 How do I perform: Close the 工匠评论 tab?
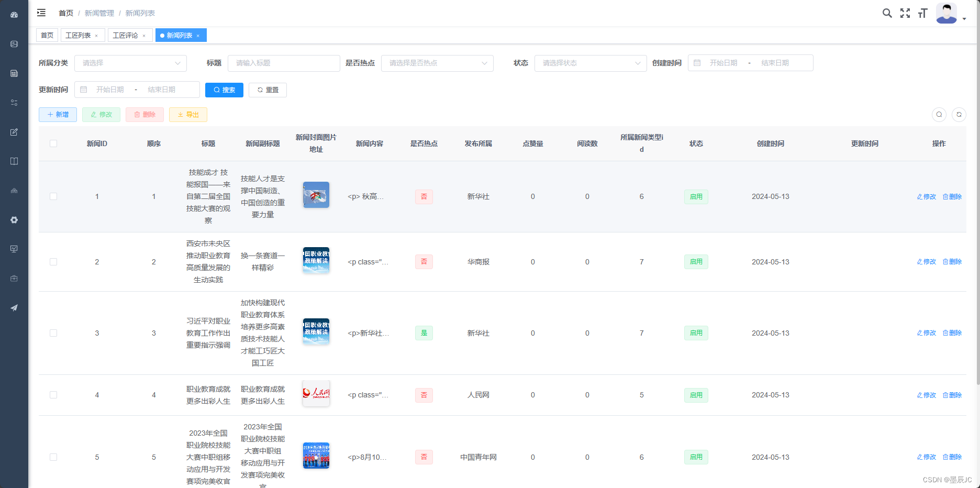click(144, 36)
